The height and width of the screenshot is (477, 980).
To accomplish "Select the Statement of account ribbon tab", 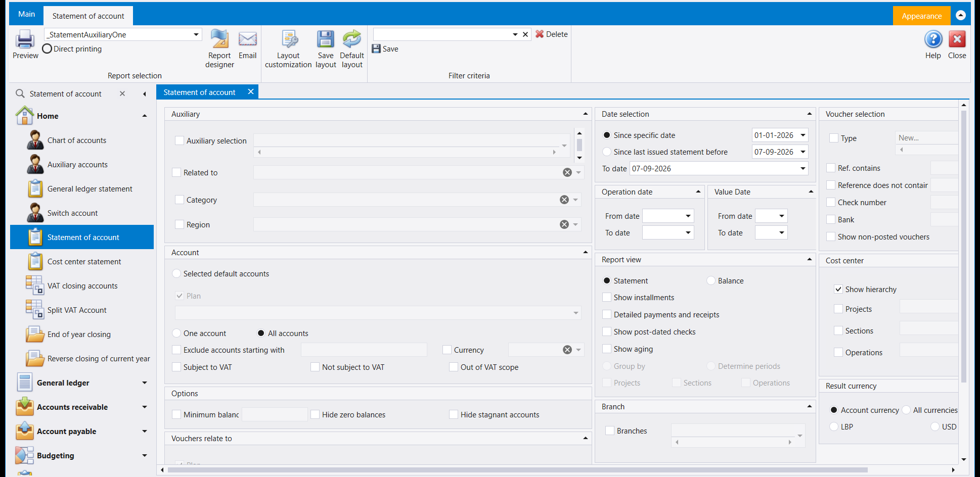I will click(x=88, y=16).
